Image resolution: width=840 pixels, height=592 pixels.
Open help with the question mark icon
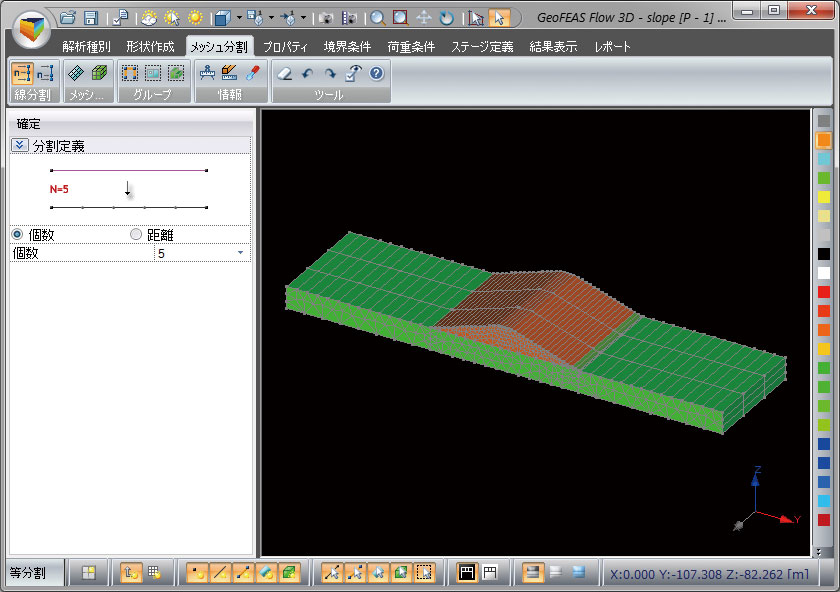[x=376, y=73]
